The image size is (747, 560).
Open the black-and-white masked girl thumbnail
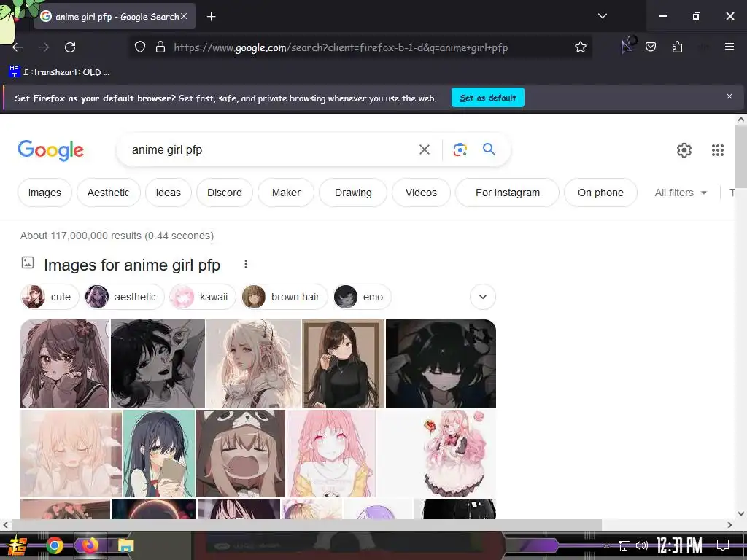(158, 364)
